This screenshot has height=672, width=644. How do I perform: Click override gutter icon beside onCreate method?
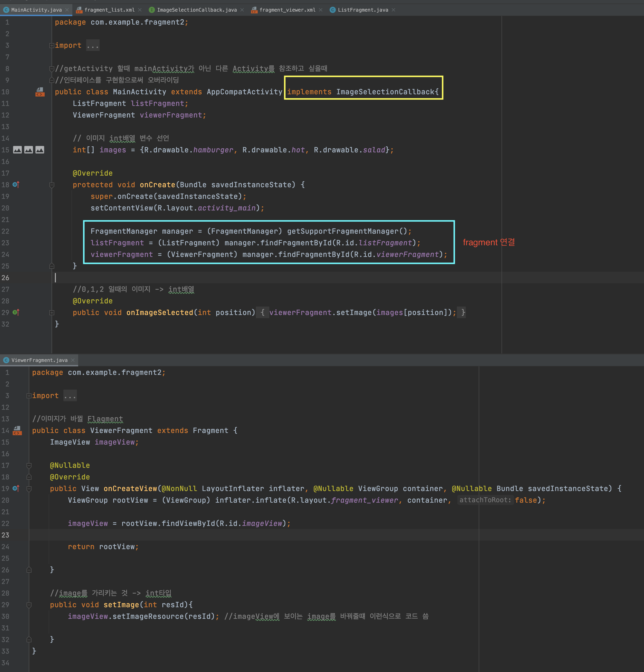click(16, 185)
